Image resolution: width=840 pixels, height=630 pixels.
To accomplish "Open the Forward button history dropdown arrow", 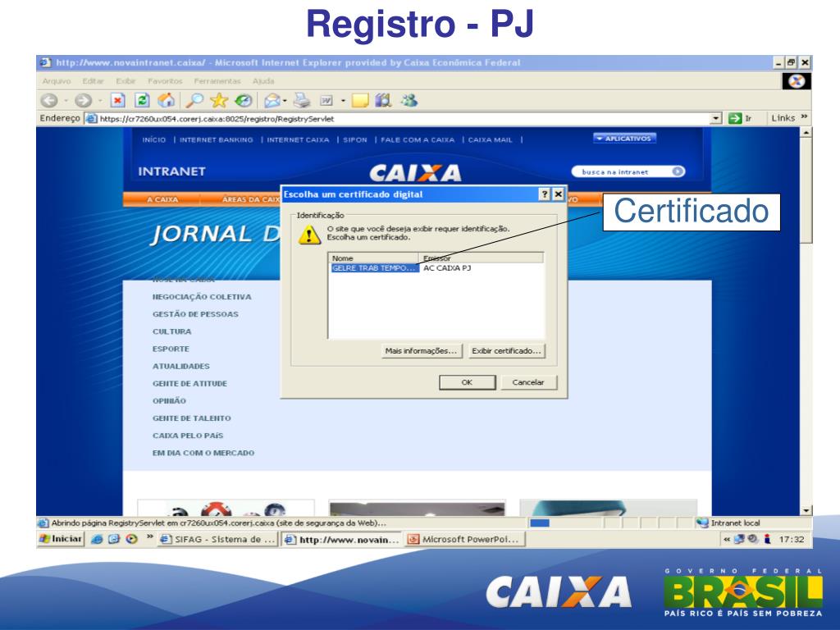I will point(99,101).
